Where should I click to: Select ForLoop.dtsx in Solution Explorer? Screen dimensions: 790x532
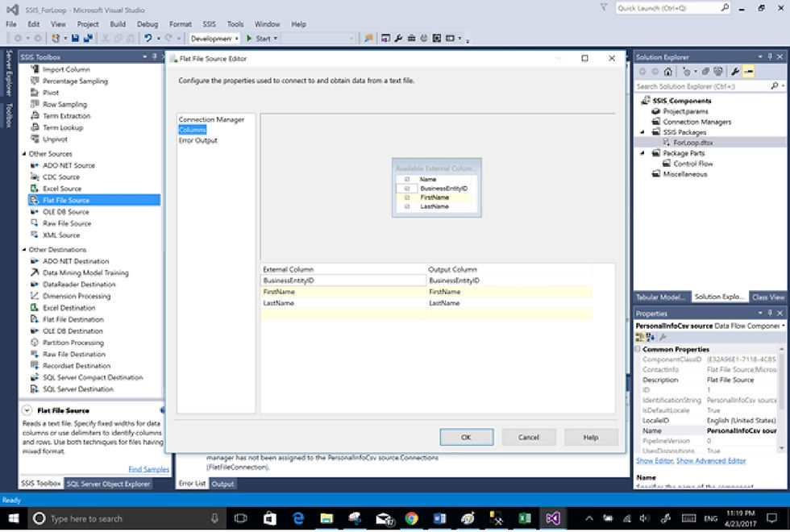[693, 143]
